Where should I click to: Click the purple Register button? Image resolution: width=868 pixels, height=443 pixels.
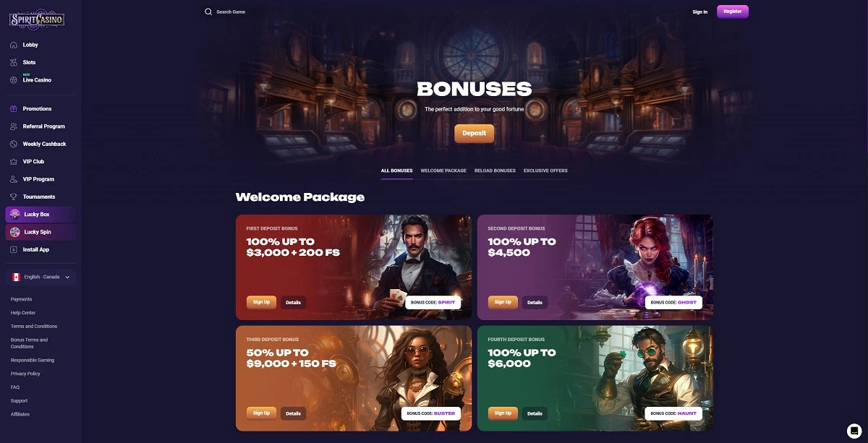tap(733, 12)
